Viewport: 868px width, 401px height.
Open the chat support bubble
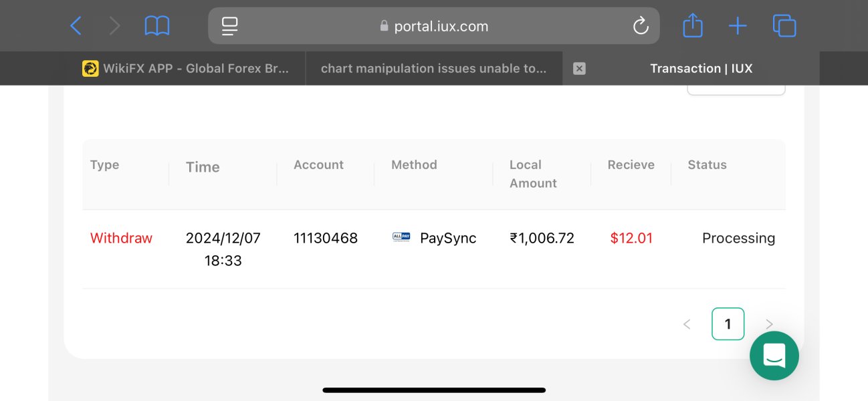point(774,356)
